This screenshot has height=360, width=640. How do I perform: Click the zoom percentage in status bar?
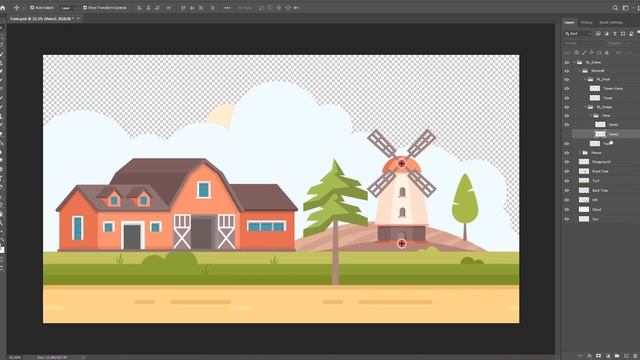tap(15, 358)
